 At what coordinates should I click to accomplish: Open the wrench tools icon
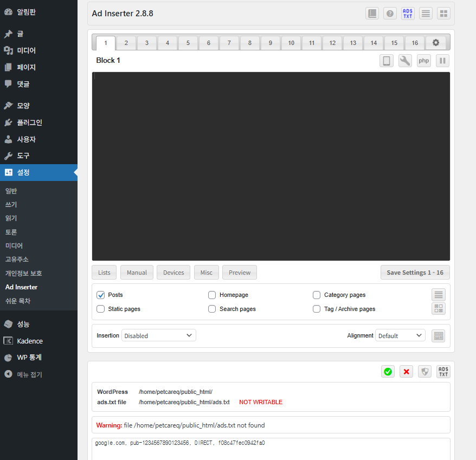coord(405,61)
